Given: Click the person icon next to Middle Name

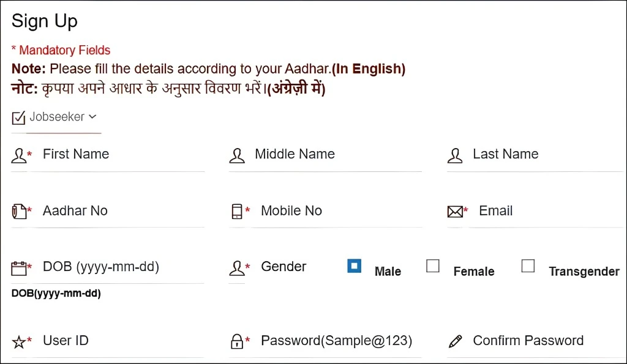Looking at the screenshot, I should 238,155.
